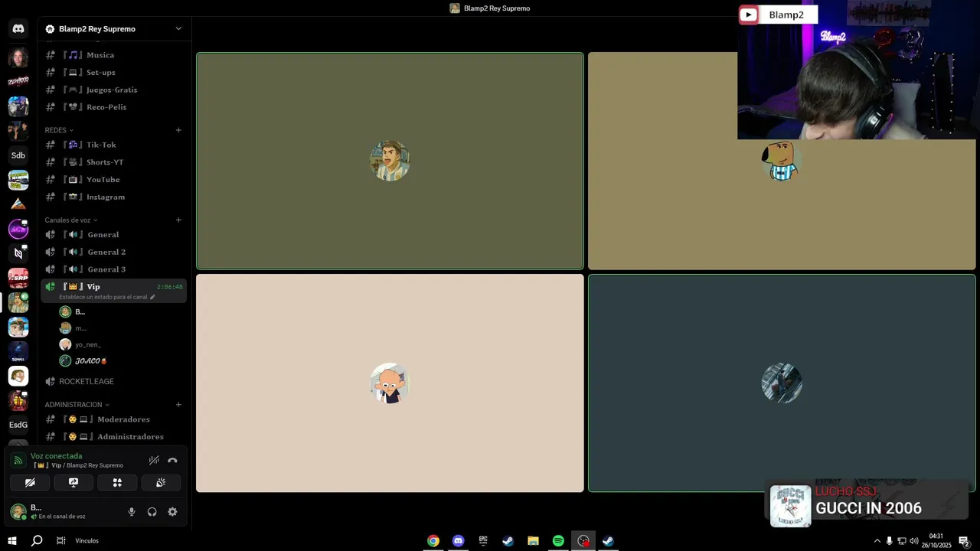The width and height of the screenshot is (980, 551).
Task: Open Windows taskbar search
Action: 37,541
